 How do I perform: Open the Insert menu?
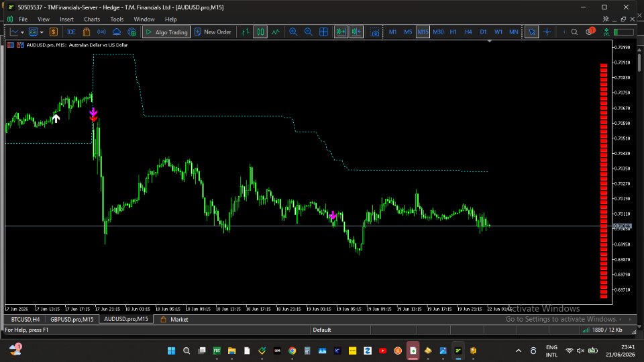pos(66,19)
